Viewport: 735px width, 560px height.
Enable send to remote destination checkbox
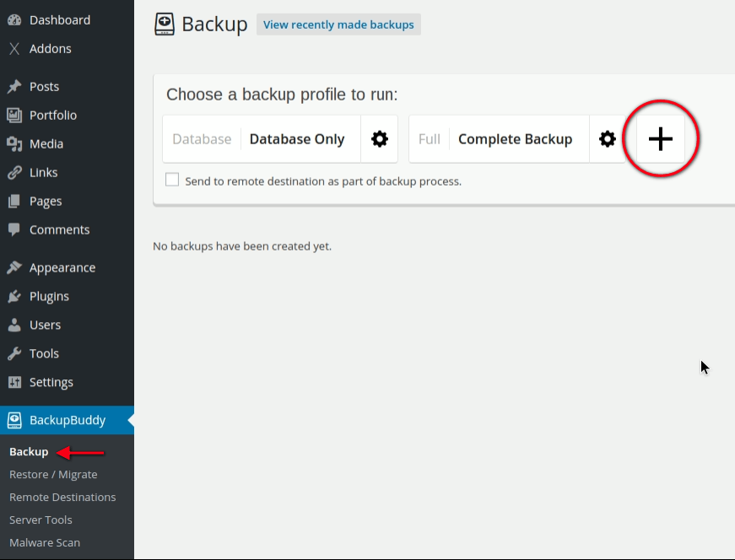coord(172,180)
